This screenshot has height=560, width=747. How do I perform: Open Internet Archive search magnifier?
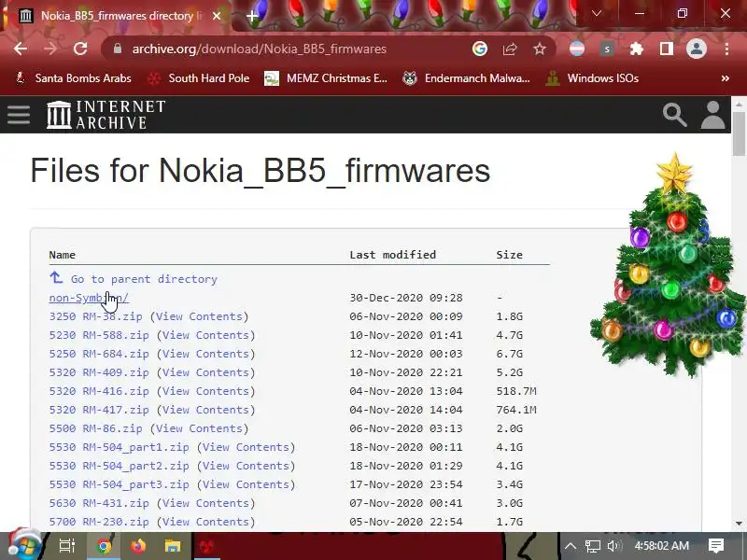(x=674, y=115)
